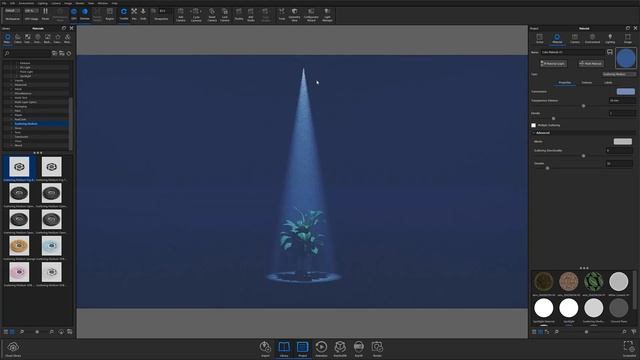This screenshot has height=360, width=640.
Task: Open the Window menu
Action: click(x=103, y=3)
